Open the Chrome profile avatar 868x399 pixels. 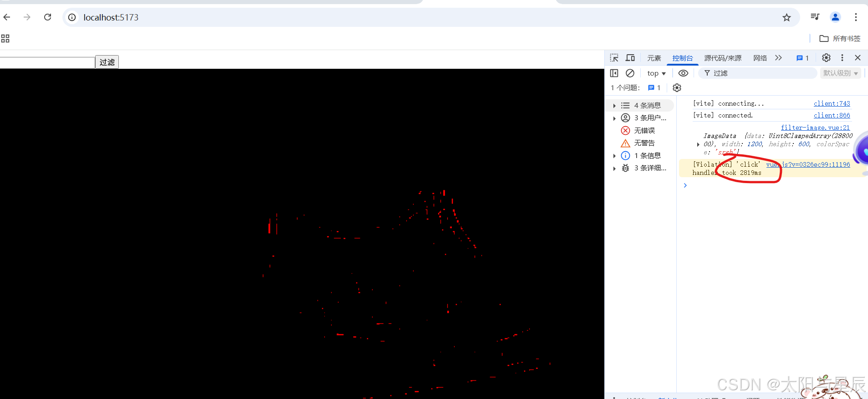835,17
